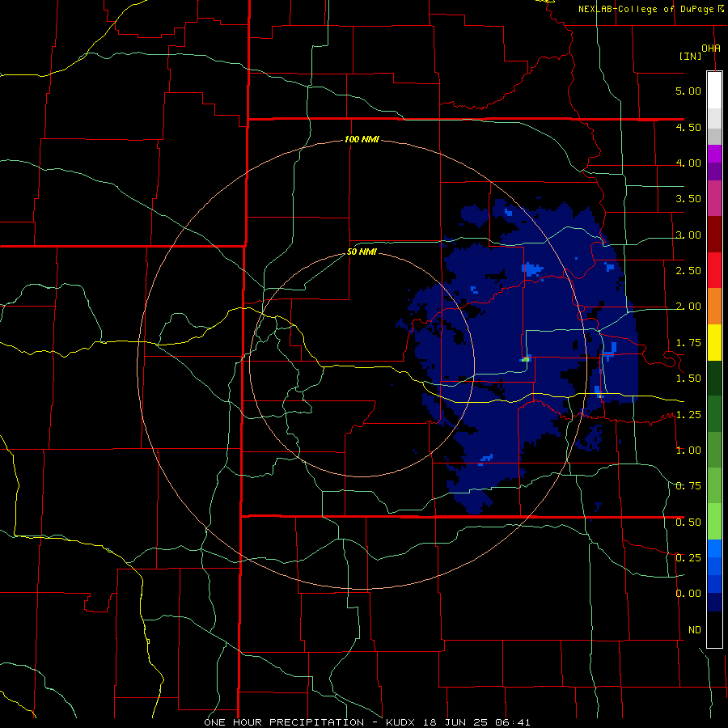The height and width of the screenshot is (728, 728).
Task: Click the 1.50 legend value
Action: coord(688,379)
